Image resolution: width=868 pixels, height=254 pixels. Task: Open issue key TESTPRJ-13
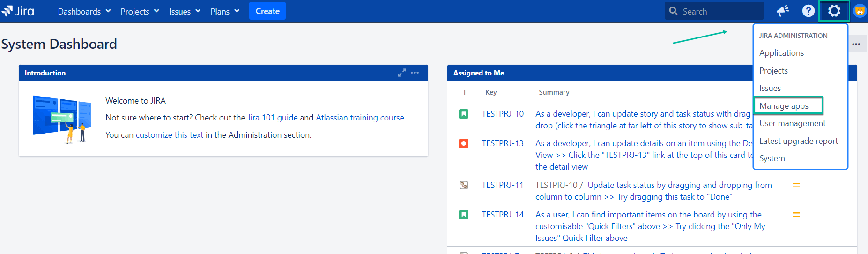click(503, 143)
